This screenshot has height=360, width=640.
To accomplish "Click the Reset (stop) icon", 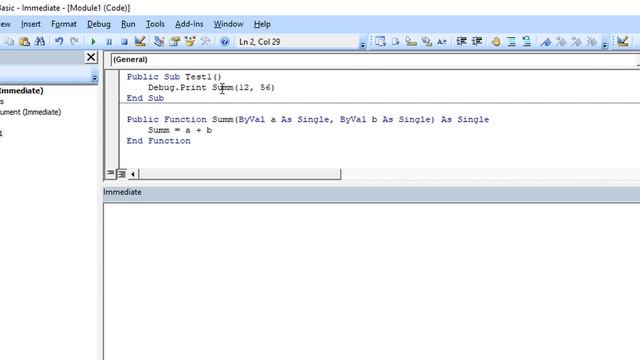I will pyautogui.click(x=124, y=41).
